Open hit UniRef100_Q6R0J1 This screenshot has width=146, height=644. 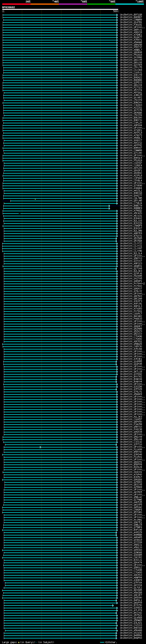[131, 30]
